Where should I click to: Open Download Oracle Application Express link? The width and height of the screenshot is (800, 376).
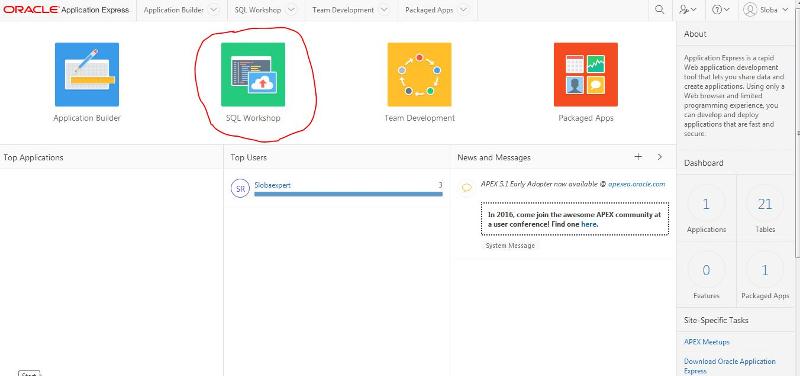[730, 366]
